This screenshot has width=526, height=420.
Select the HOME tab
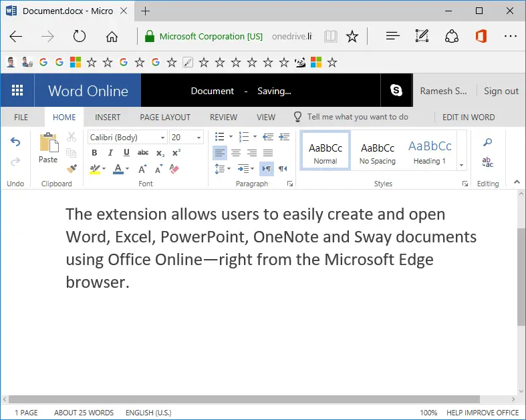64,118
